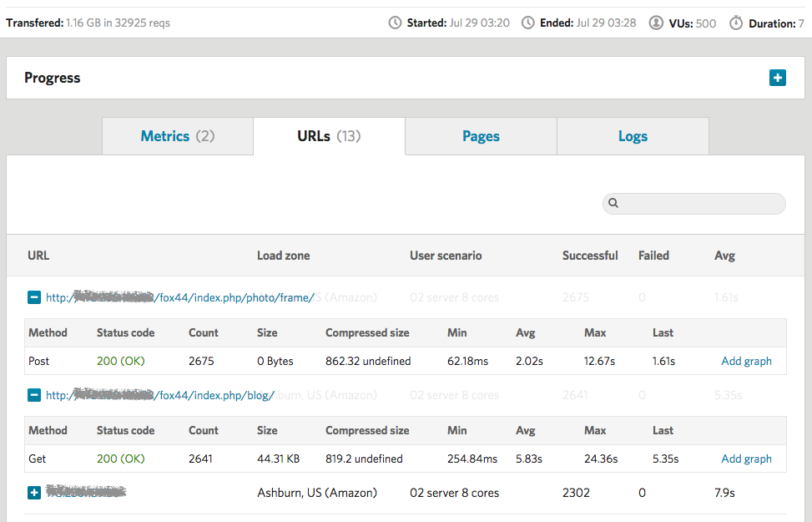Add graph for the Post method row
The height and width of the screenshot is (522, 812).
click(x=746, y=361)
